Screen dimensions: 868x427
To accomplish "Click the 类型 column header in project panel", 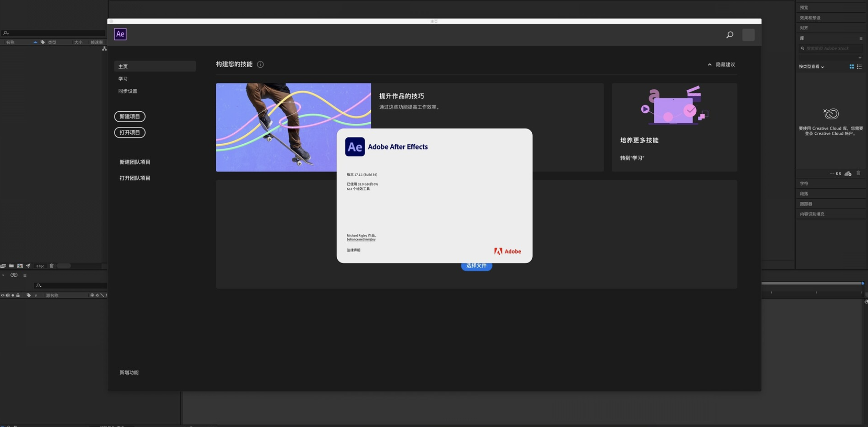I will click(52, 42).
